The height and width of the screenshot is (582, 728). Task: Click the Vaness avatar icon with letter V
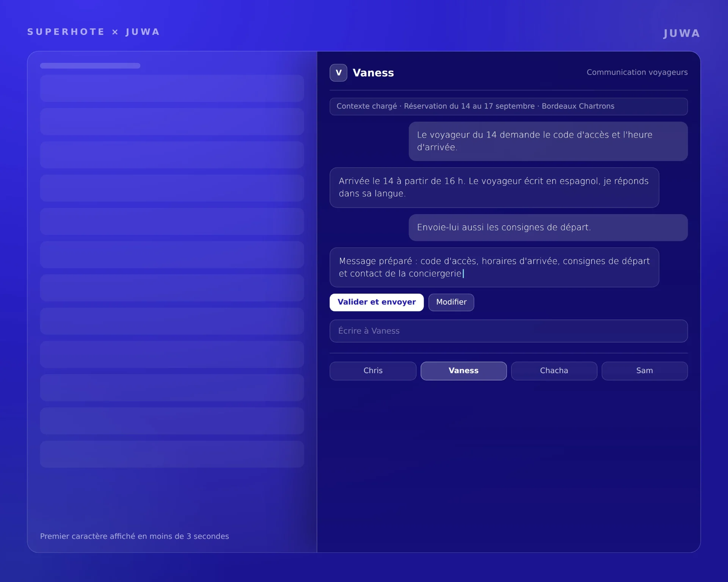[x=338, y=73]
